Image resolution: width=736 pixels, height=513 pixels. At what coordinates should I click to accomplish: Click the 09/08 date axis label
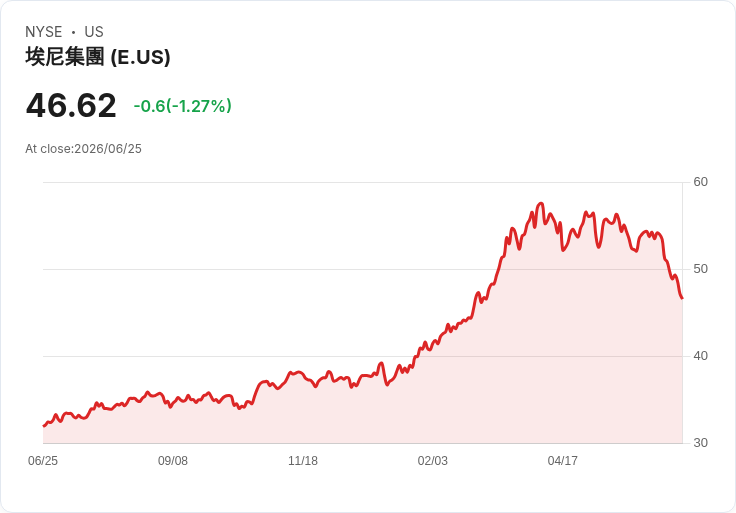point(173,460)
